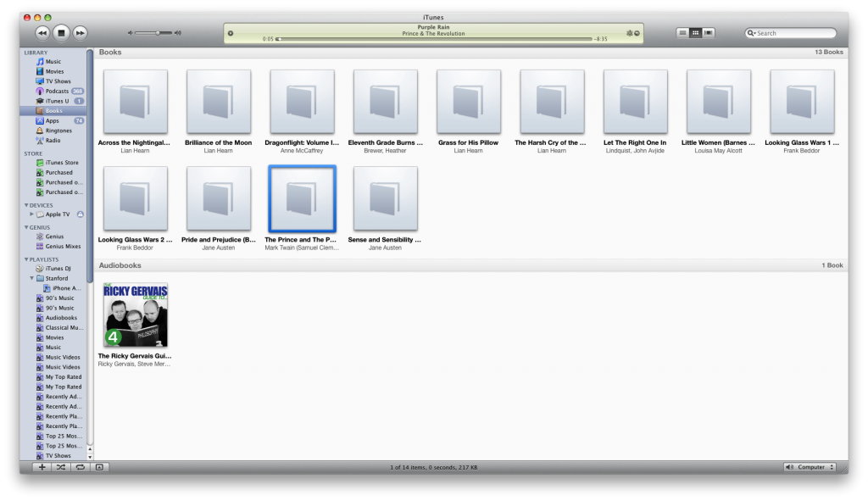Screen dimensions: 868x501
Task: Select the Across the Nightingale book
Action: pos(136,102)
